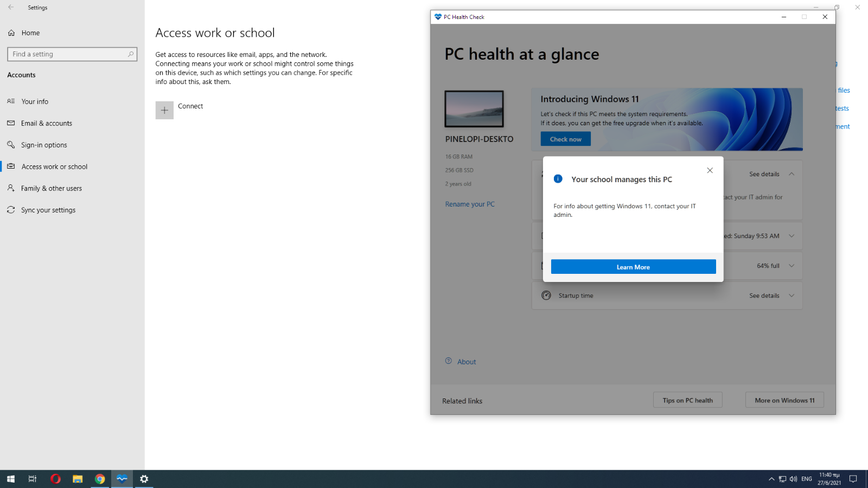Expand the Sunday 9:53 AM row
868x488 pixels.
(792, 236)
